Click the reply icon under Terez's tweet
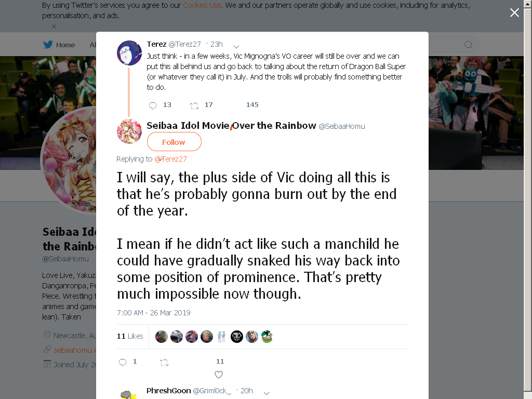 [153, 105]
